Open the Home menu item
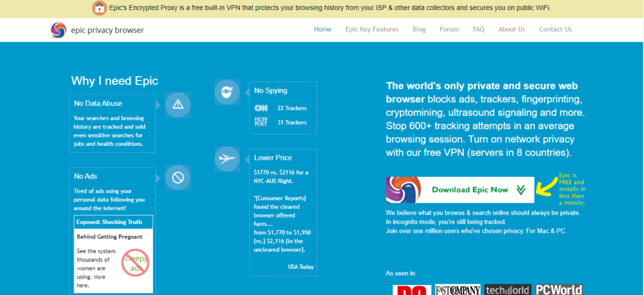The width and height of the screenshot is (644, 295). 323,29
